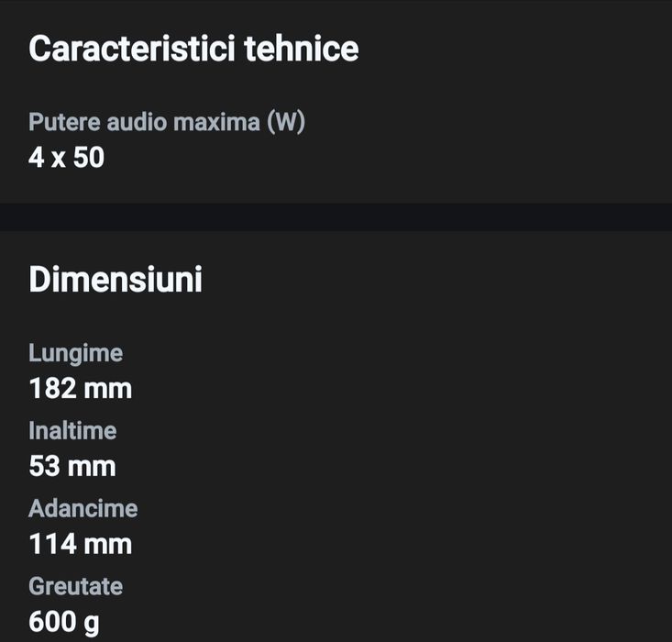This screenshot has height=642, width=672.
Task: Select the "Adancime" label
Action: (x=83, y=509)
